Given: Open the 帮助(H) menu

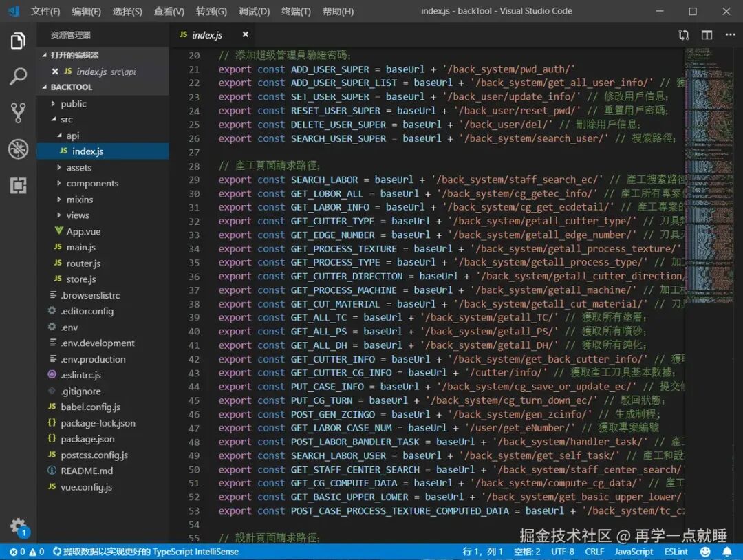Looking at the screenshot, I should [338, 12].
